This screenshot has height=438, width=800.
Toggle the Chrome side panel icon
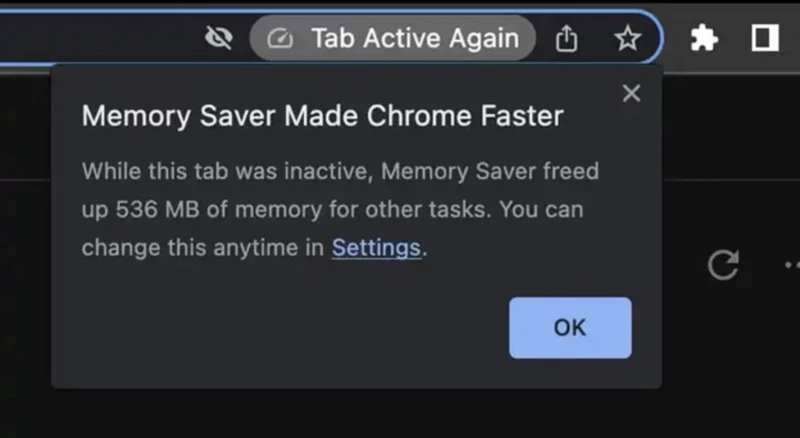[765, 39]
